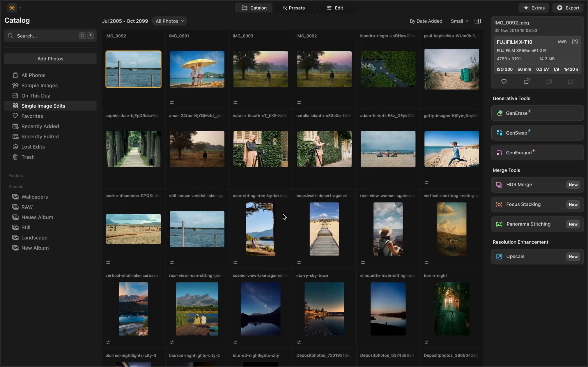Switch to the Edit tab
Image resolution: width=588 pixels, height=367 pixels.
point(334,8)
